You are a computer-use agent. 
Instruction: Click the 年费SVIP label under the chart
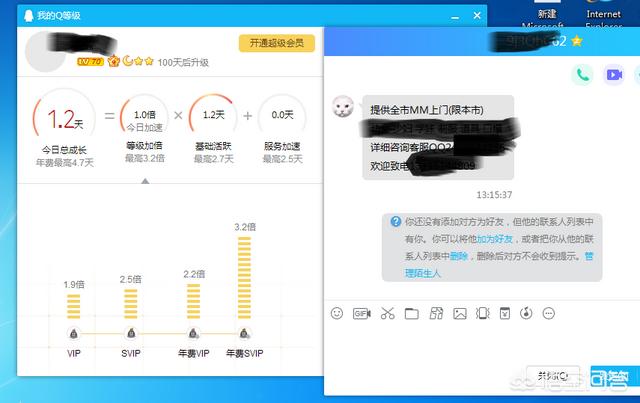click(244, 353)
